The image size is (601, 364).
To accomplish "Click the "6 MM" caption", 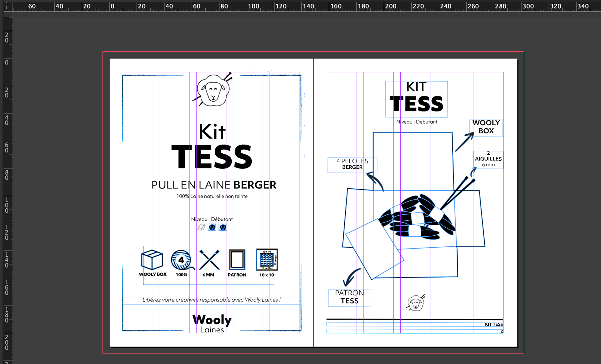I will [208, 275].
